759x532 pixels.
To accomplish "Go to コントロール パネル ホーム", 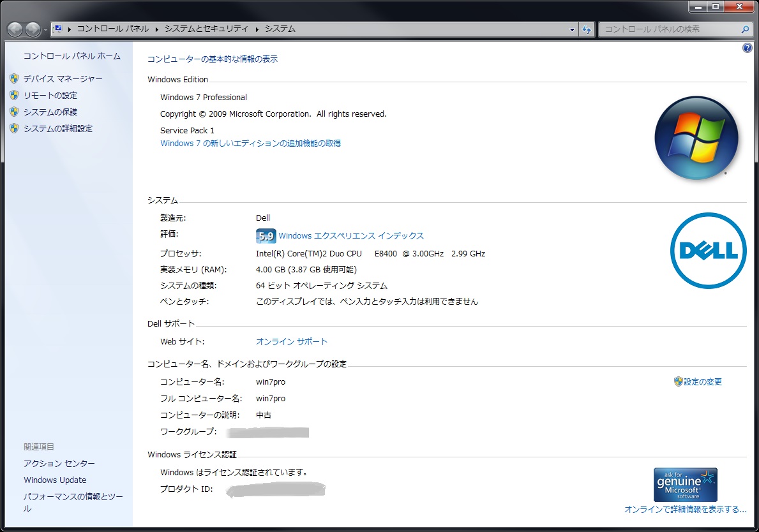I will pyautogui.click(x=72, y=56).
